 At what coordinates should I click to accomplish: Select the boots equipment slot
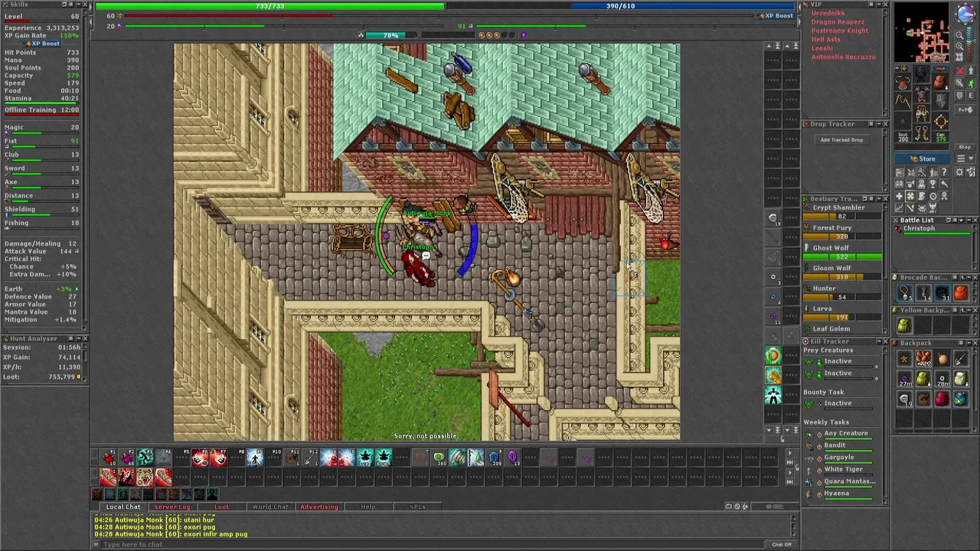tap(921, 132)
